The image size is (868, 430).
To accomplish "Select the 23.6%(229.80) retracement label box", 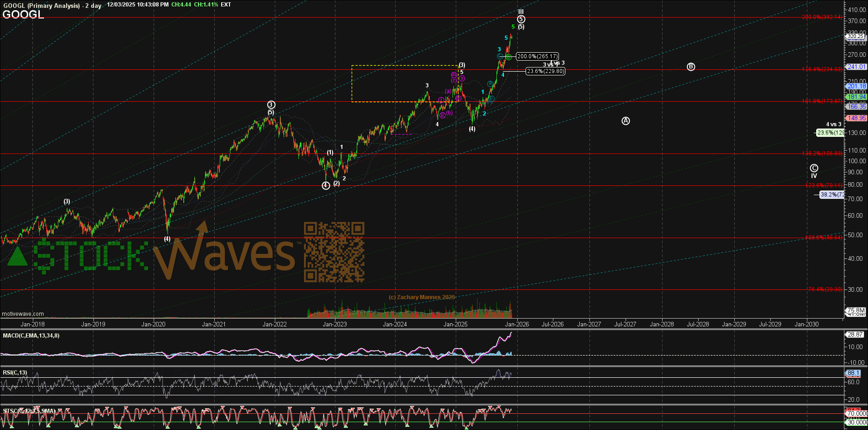I will [x=546, y=71].
